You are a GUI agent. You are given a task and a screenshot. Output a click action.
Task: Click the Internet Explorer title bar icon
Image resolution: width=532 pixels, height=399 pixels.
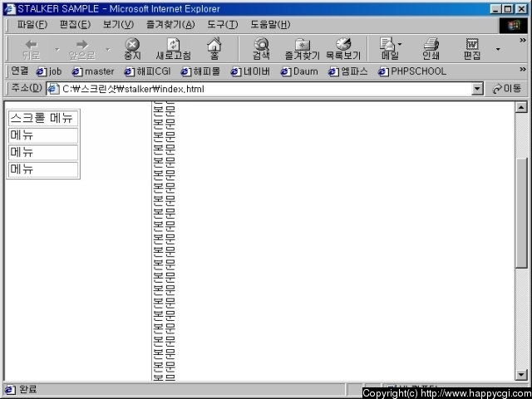point(9,9)
